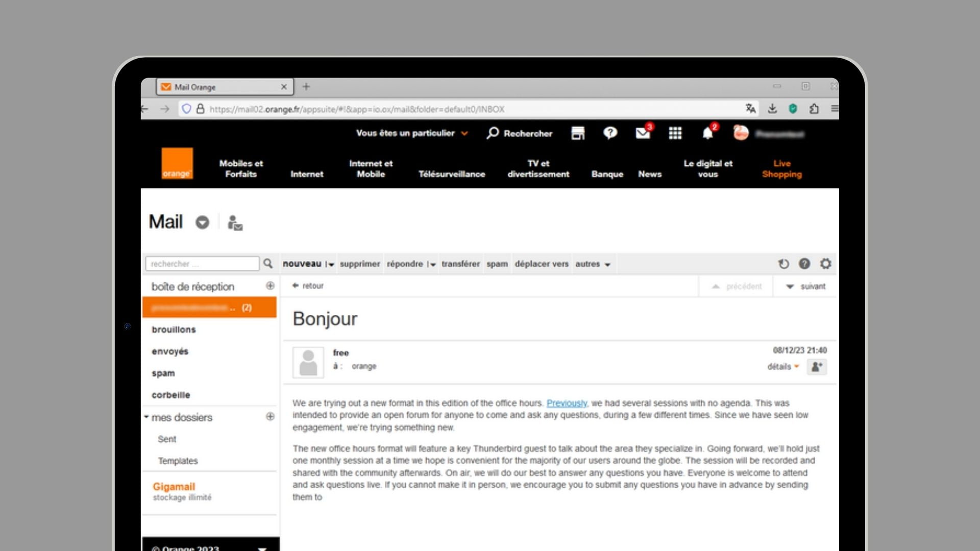Image resolution: width=980 pixels, height=551 pixels.
Task: Select the highlighted inbox folder (2)
Action: (209, 308)
